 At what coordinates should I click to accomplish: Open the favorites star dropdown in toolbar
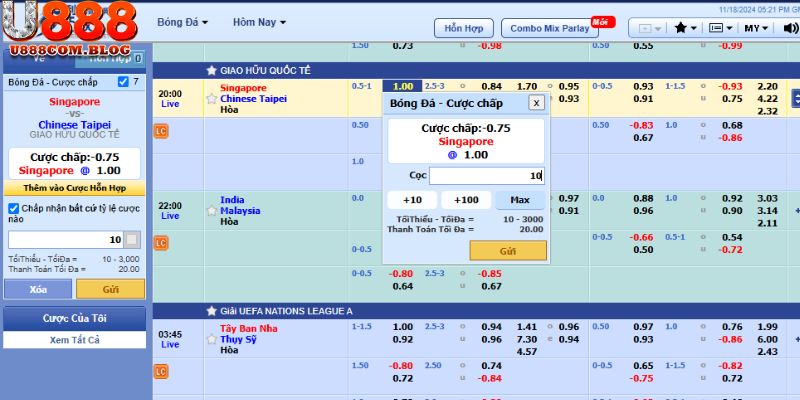686,28
